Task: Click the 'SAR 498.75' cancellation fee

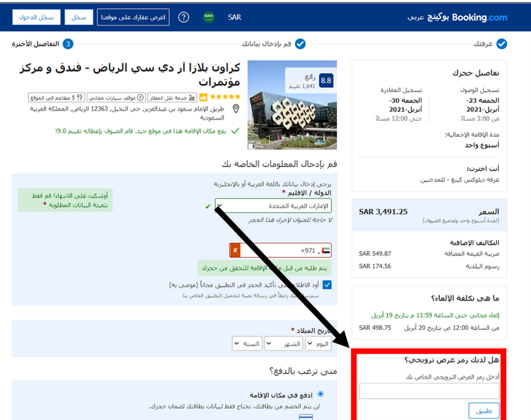Action: [375, 328]
